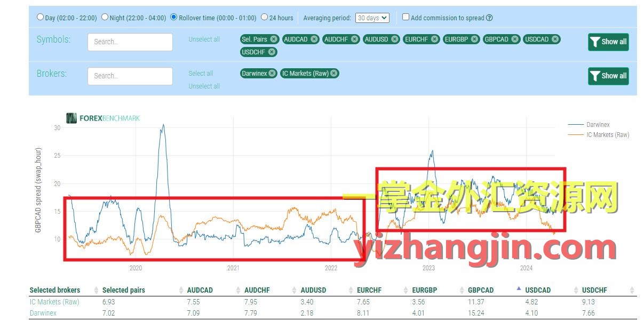The width and height of the screenshot is (644, 330).
Task: Dismiss the EURGBP tag with its x
Action: tap(475, 39)
